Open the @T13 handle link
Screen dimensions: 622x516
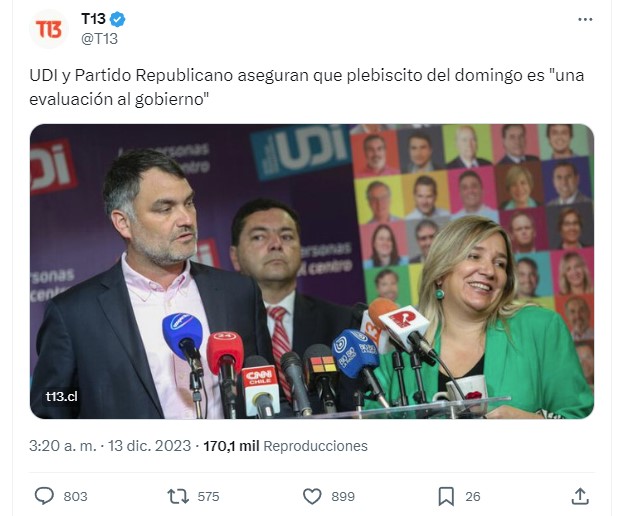(x=99, y=39)
